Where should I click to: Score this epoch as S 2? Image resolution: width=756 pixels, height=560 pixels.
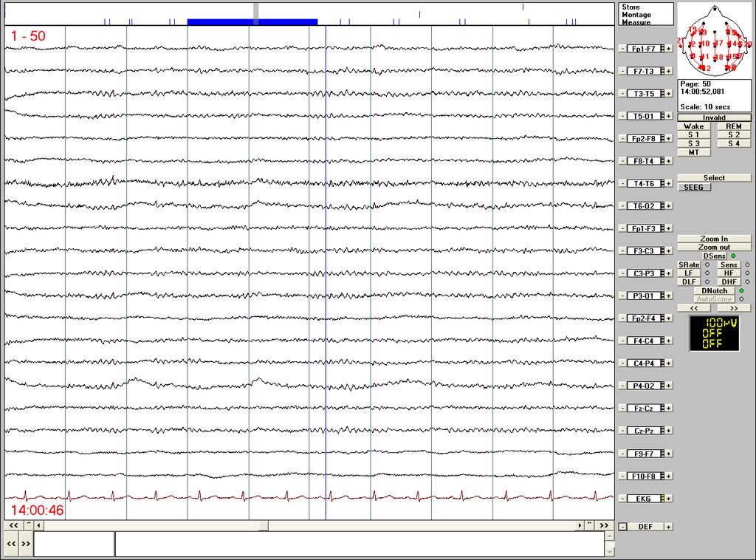(734, 135)
